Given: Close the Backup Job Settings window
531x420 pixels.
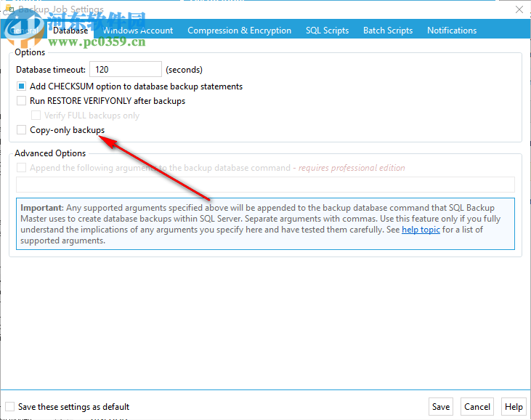Looking at the screenshot, I should coord(519,9).
